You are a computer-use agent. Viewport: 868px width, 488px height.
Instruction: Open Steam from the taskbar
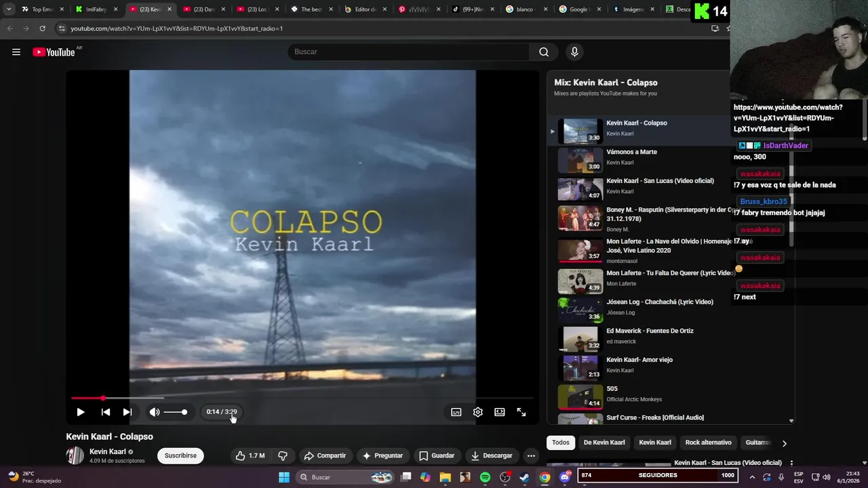pyautogui.click(x=524, y=477)
